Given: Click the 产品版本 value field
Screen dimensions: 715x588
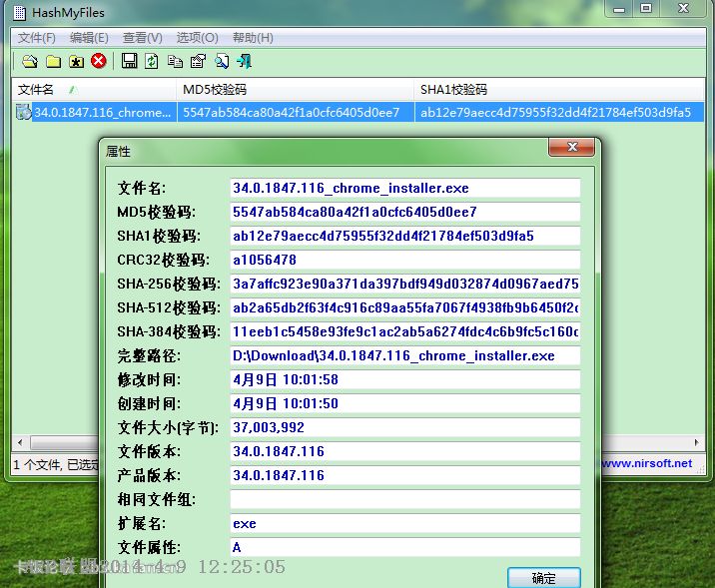Looking at the screenshot, I should (404, 476).
